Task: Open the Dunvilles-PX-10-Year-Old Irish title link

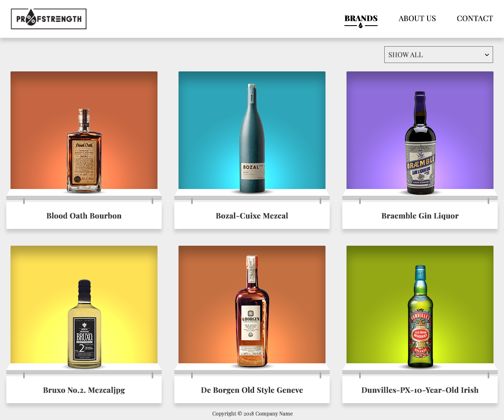Action: pyautogui.click(x=420, y=390)
